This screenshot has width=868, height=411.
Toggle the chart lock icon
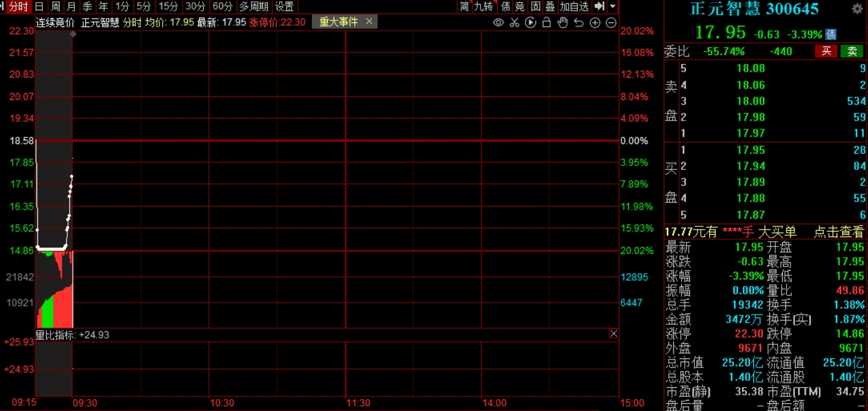tap(546, 22)
